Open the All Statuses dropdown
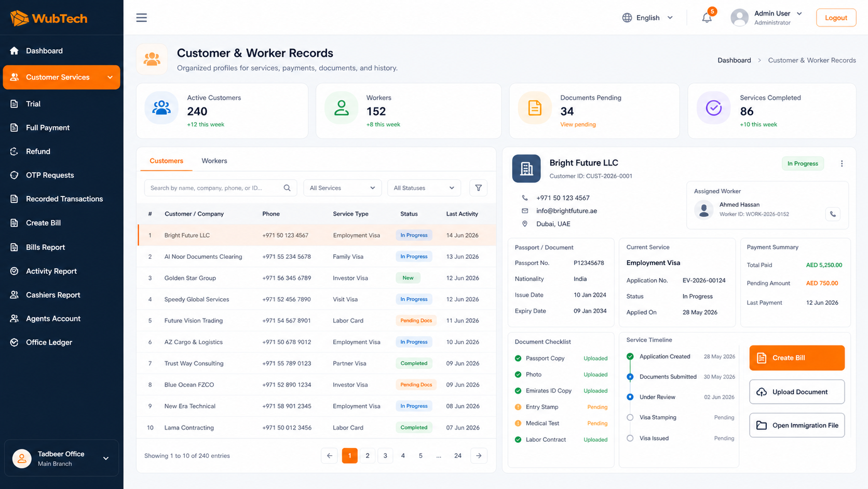 424,188
